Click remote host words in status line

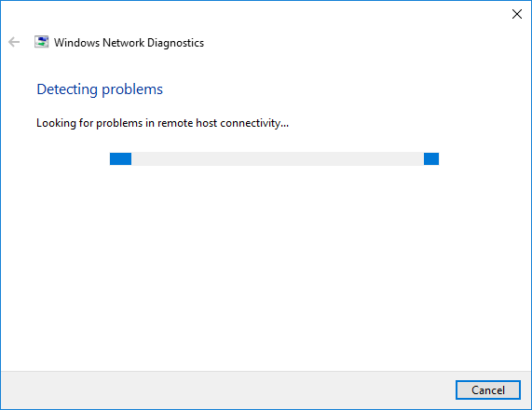coord(187,123)
